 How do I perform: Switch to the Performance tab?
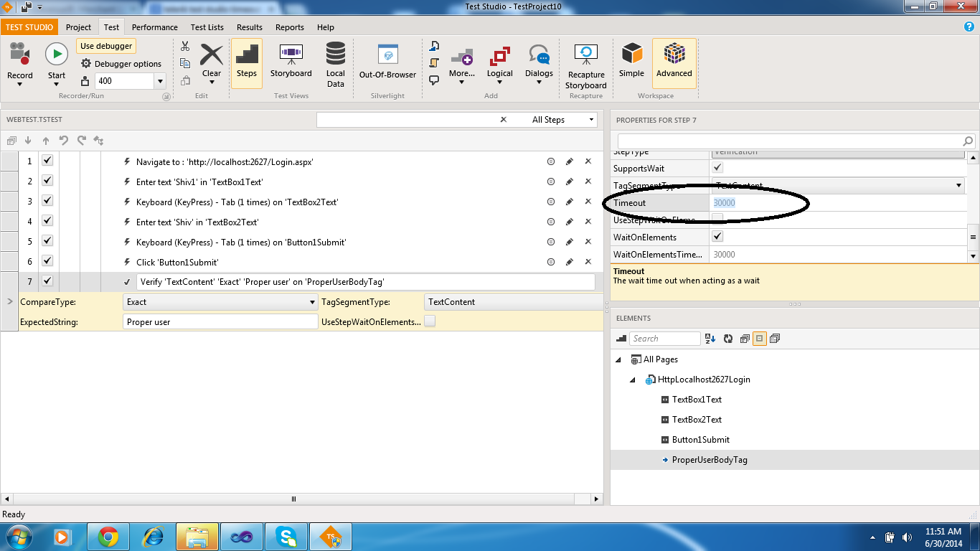pyautogui.click(x=154, y=27)
